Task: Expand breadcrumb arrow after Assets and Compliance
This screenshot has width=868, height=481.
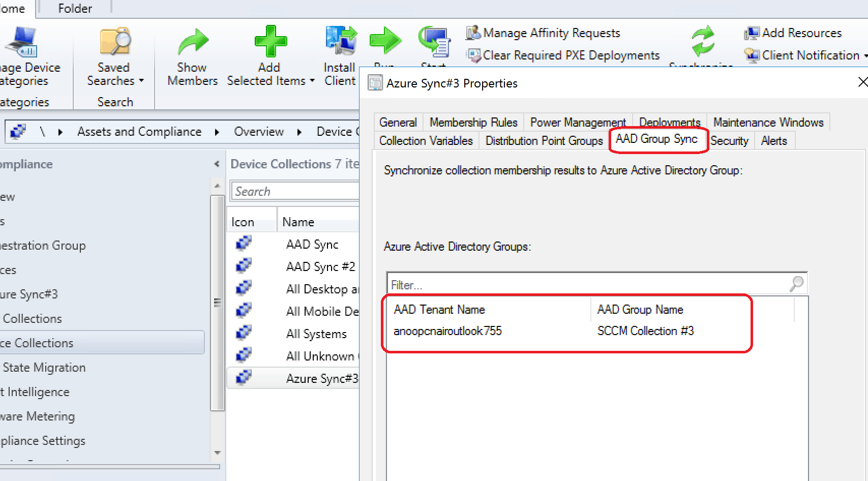Action: pyautogui.click(x=217, y=132)
